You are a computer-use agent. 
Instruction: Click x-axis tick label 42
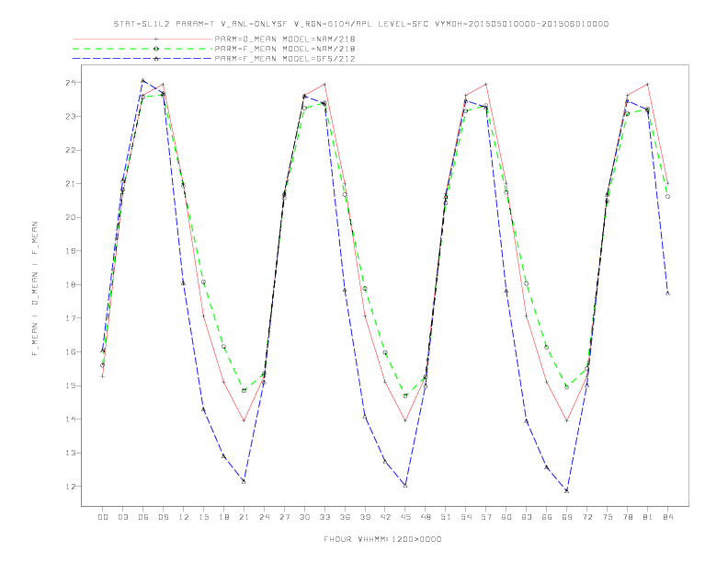point(385,517)
